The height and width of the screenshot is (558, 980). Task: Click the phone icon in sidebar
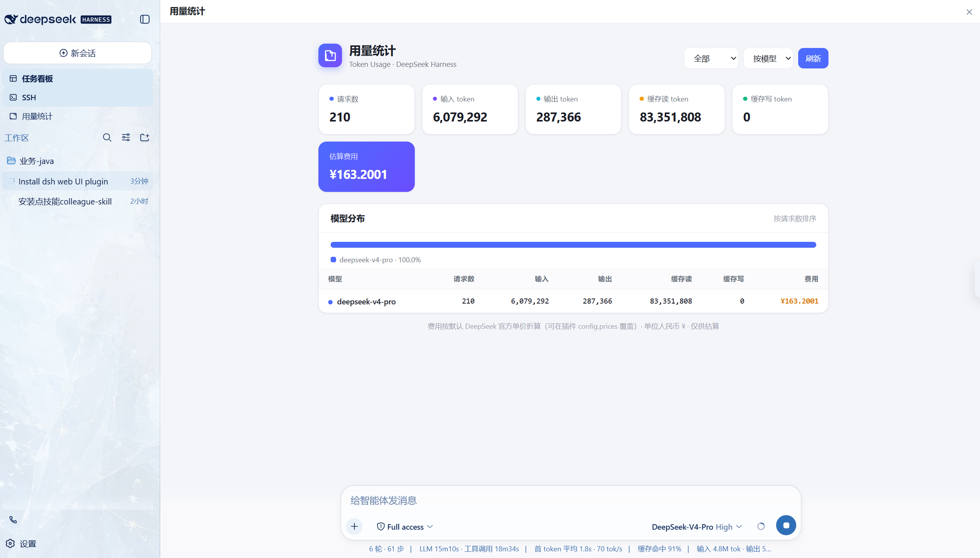[13, 520]
